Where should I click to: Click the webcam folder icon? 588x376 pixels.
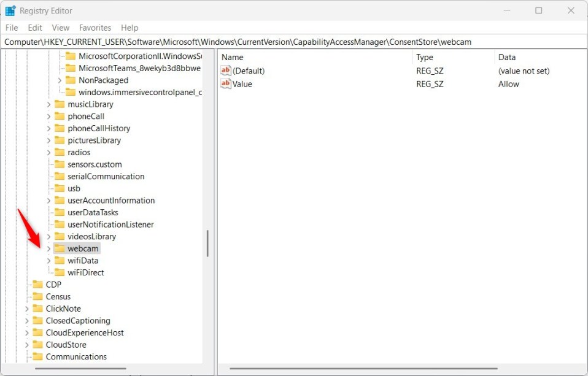[x=60, y=248]
